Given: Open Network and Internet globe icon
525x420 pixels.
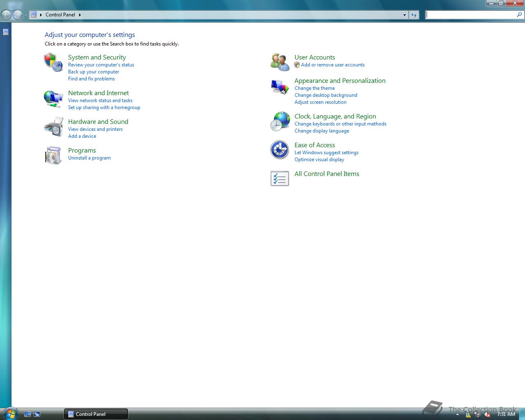Looking at the screenshot, I should tap(53, 99).
